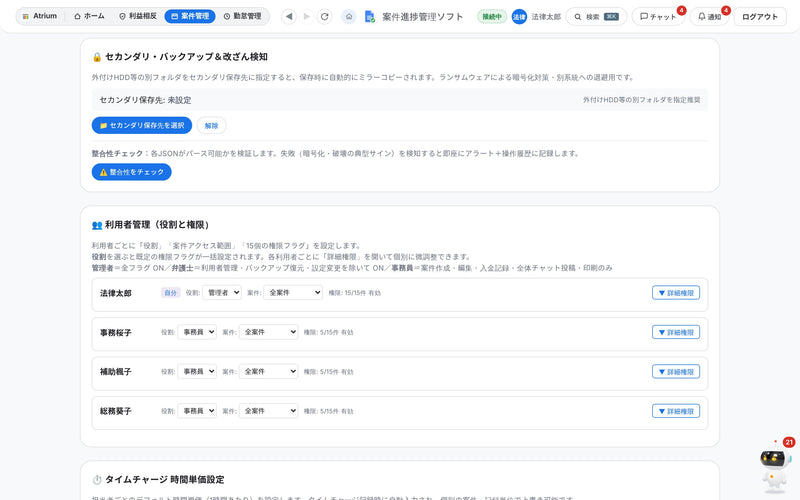The height and width of the screenshot is (500, 800).
Task: Open 総務葵子's 役割 dropdown
Action: coord(197,411)
